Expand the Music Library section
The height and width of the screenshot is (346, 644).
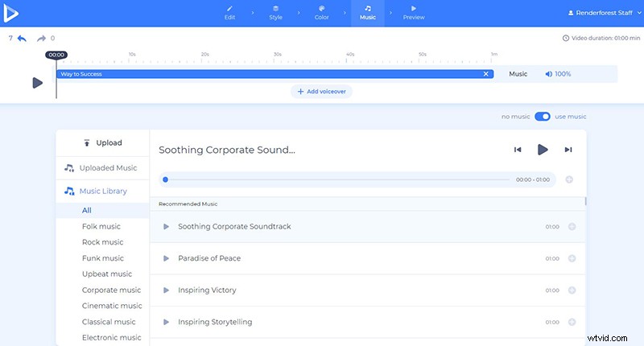point(102,192)
